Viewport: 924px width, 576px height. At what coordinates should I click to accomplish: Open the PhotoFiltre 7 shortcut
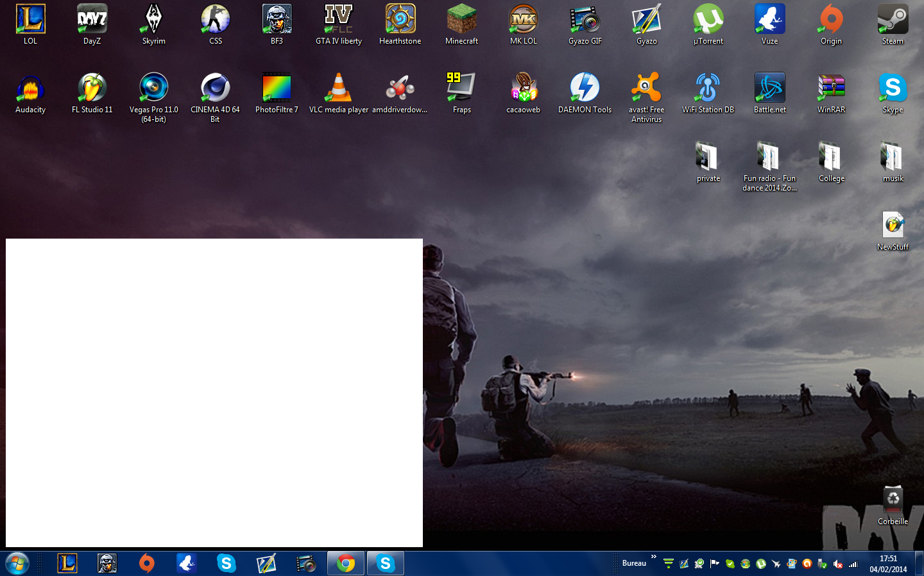277,94
